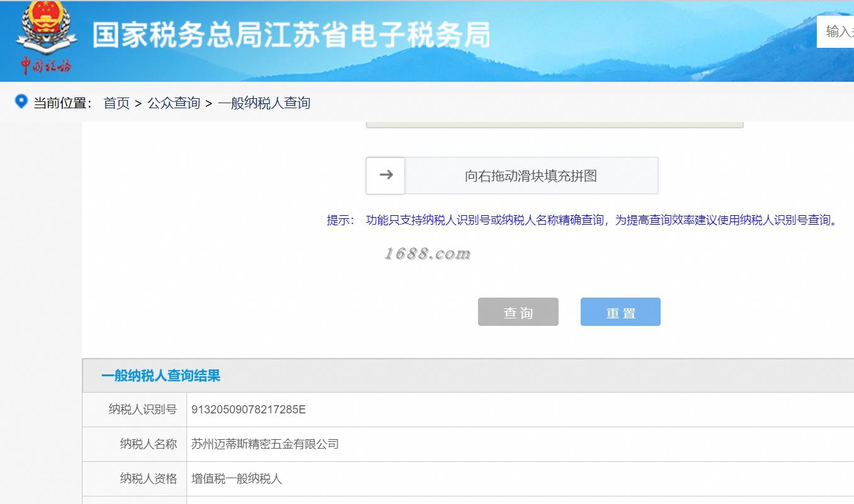Image resolution: width=854 pixels, height=504 pixels.
Task: Click company name 苏州迈蒂斯精密五金有限公司
Action: [265, 444]
